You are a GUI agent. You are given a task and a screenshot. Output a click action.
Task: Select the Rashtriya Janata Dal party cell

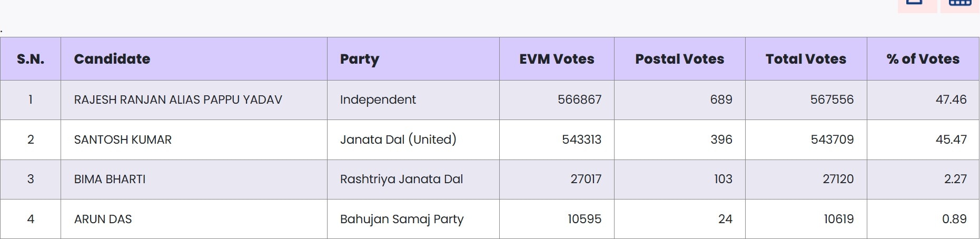401,179
